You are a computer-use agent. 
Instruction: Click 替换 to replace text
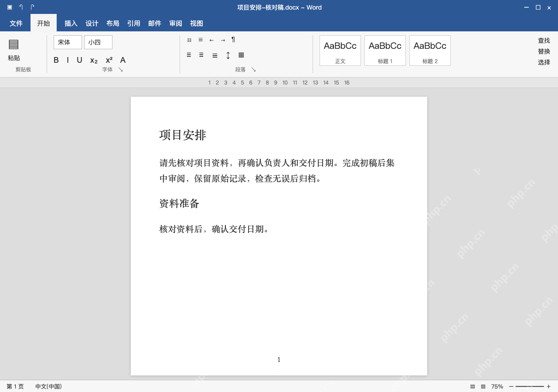point(544,51)
